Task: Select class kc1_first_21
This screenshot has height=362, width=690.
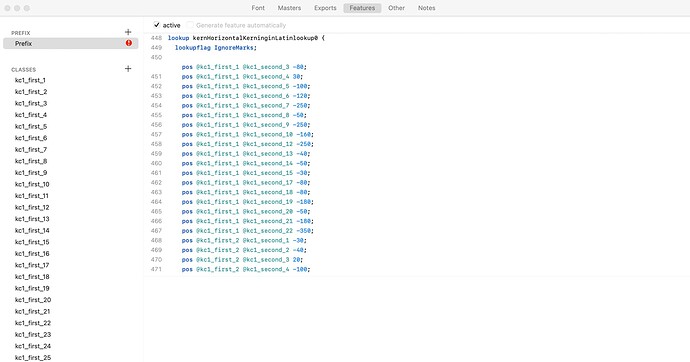Action: pyautogui.click(x=33, y=311)
